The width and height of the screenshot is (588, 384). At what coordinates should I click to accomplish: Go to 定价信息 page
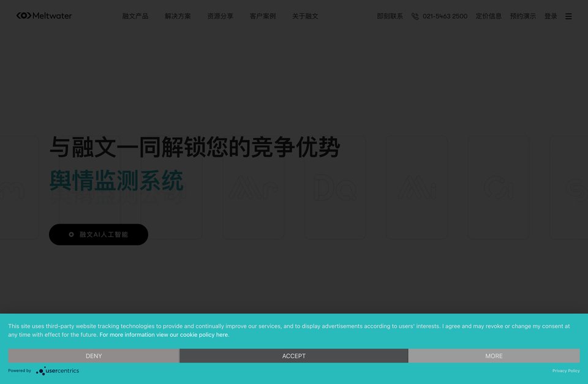coord(489,16)
